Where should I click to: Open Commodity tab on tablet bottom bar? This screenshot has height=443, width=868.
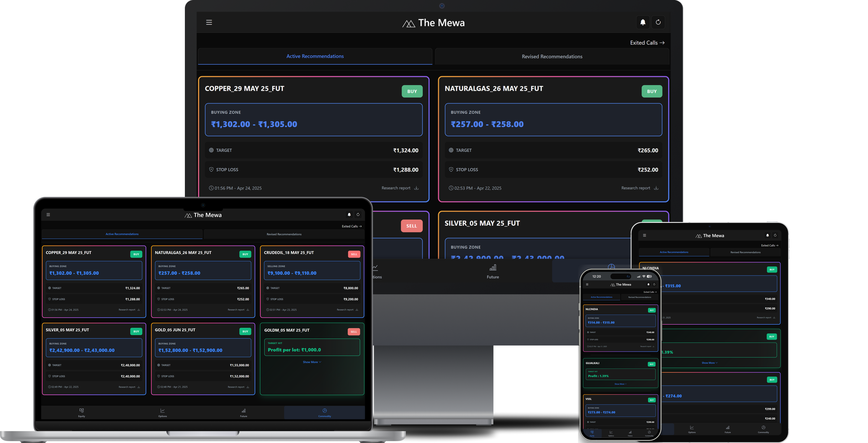763,429
